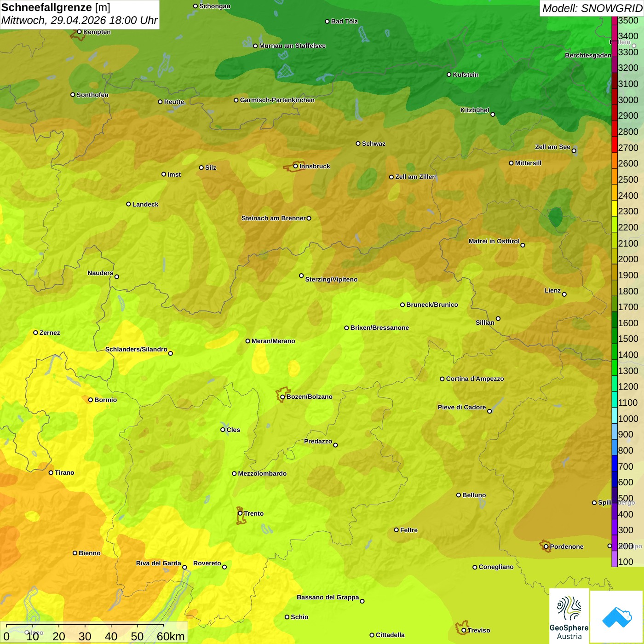Click the GeoSphere Austria logo
Screen dimensions: 644x644
[569, 616]
